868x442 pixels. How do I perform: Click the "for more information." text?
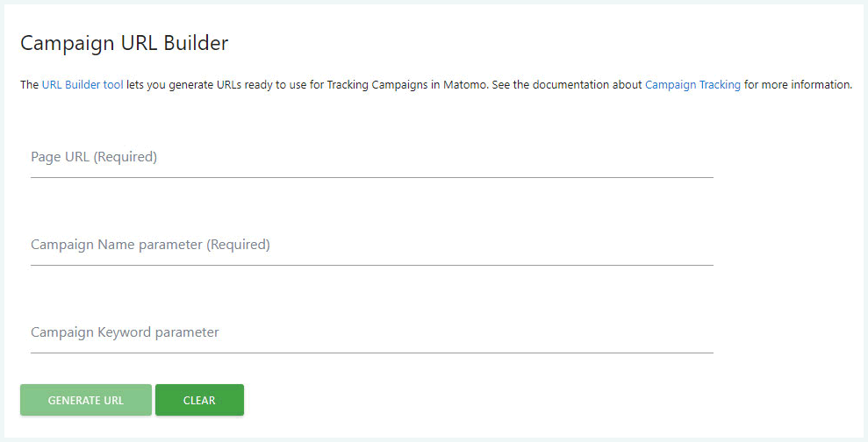tap(798, 86)
